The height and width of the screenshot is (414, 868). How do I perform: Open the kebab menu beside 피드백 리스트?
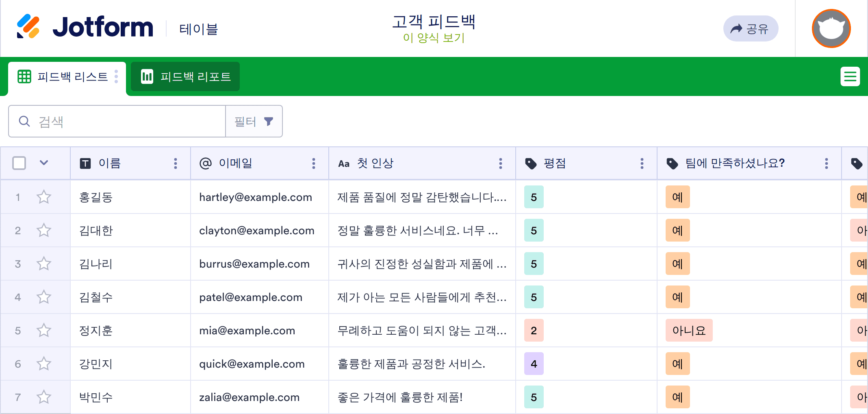(x=116, y=76)
